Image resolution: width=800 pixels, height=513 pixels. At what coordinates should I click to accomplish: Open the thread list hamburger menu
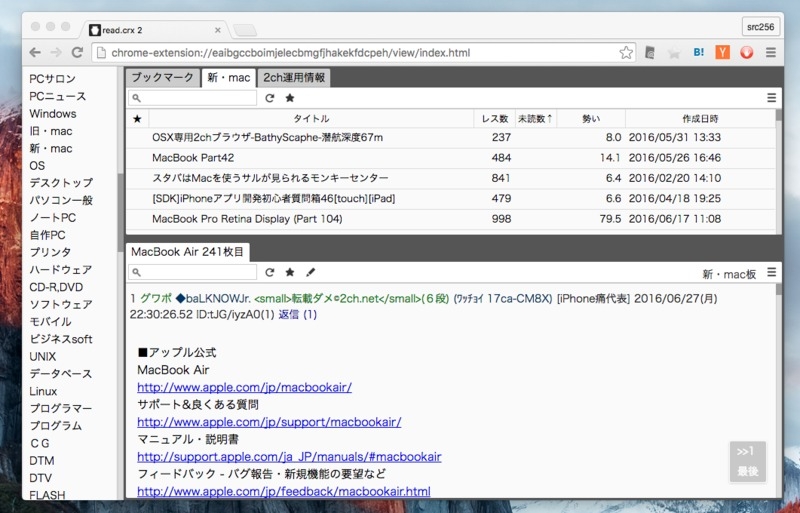pyautogui.click(x=771, y=98)
